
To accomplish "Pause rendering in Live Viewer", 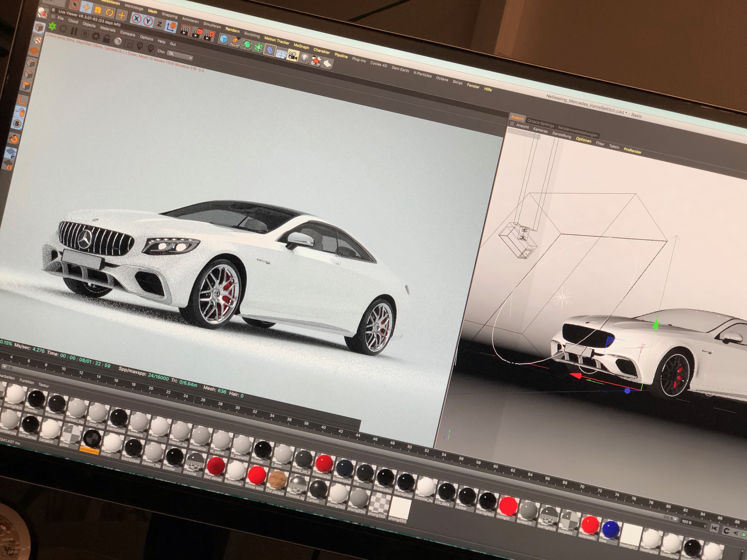I will click(74, 31).
